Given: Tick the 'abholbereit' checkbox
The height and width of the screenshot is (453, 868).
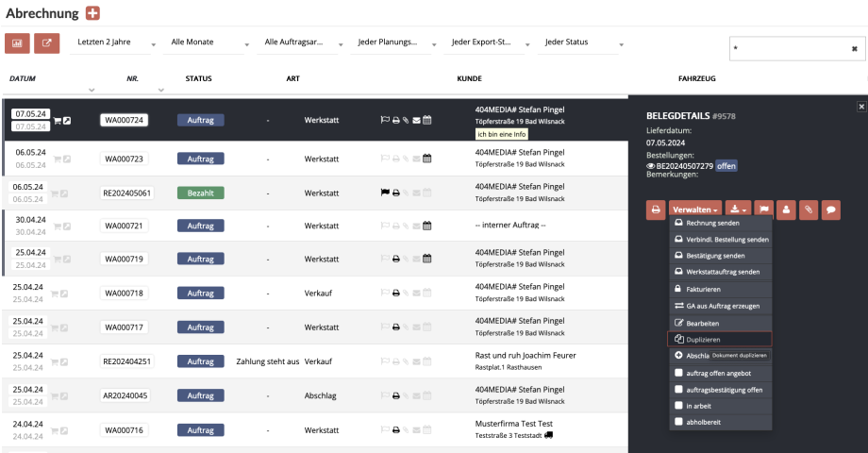Looking at the screenshot, I should [678, 423].
